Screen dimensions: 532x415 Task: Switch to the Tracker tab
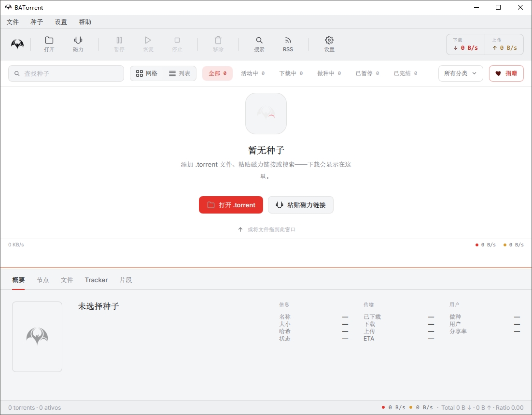(97, 280)
